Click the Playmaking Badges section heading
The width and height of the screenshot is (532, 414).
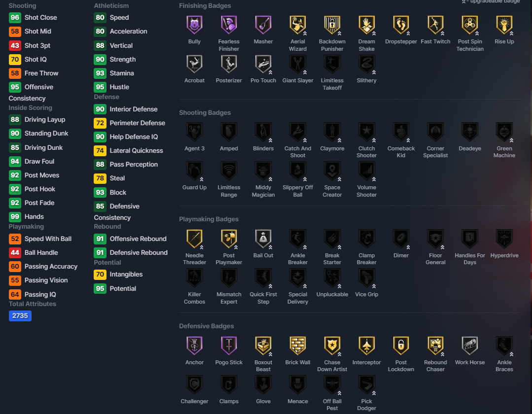click(209, 219)
